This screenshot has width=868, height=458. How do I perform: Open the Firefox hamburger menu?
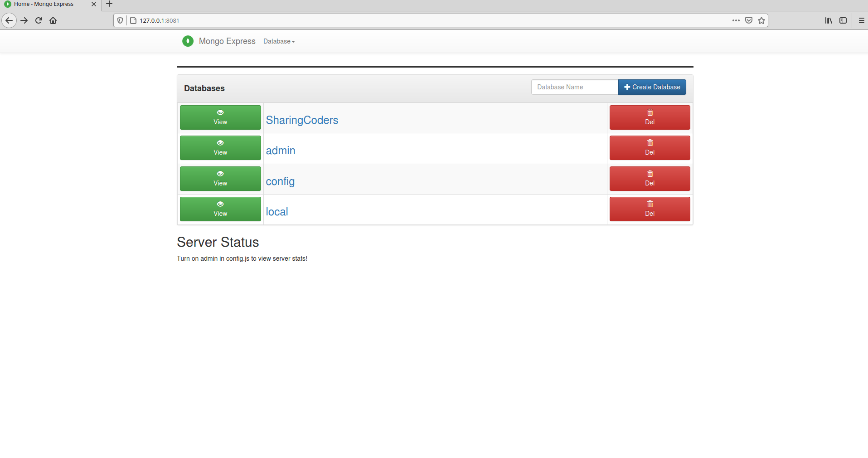pos(862,20)
